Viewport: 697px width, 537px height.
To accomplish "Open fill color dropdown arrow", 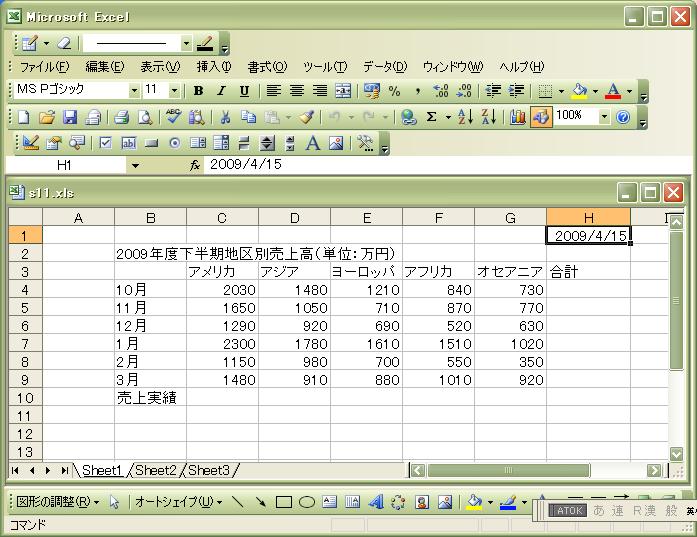I will pyautogui.click(x=595, y=91).
